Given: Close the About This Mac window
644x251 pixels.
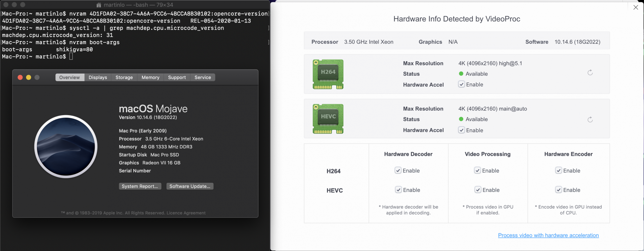Looking at the screenshot, I should [20, 77].
